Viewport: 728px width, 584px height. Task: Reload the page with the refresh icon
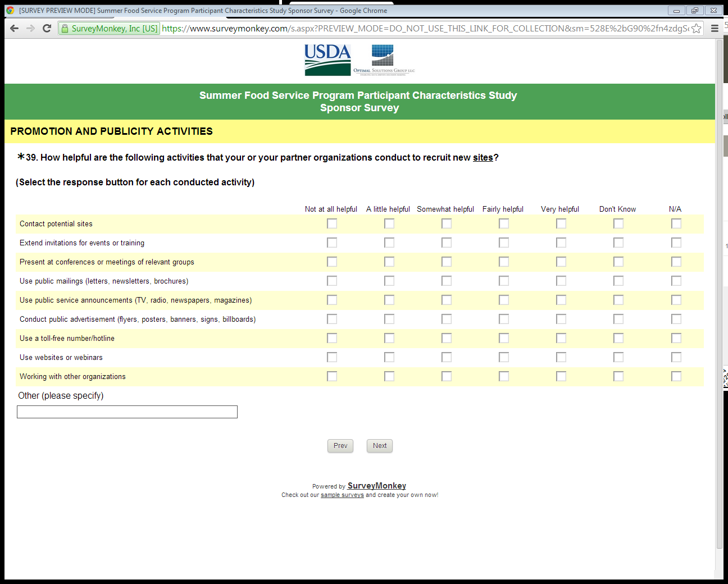click(47, 29)
